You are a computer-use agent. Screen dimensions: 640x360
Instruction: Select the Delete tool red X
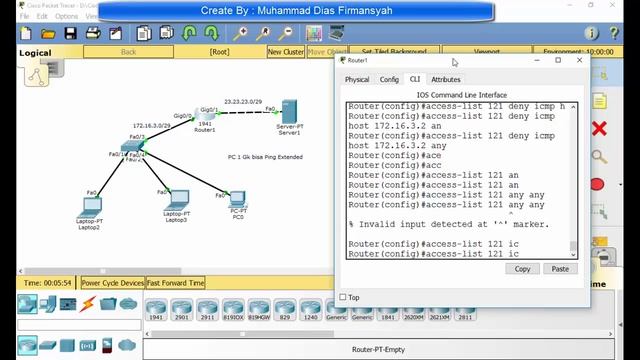599,129
